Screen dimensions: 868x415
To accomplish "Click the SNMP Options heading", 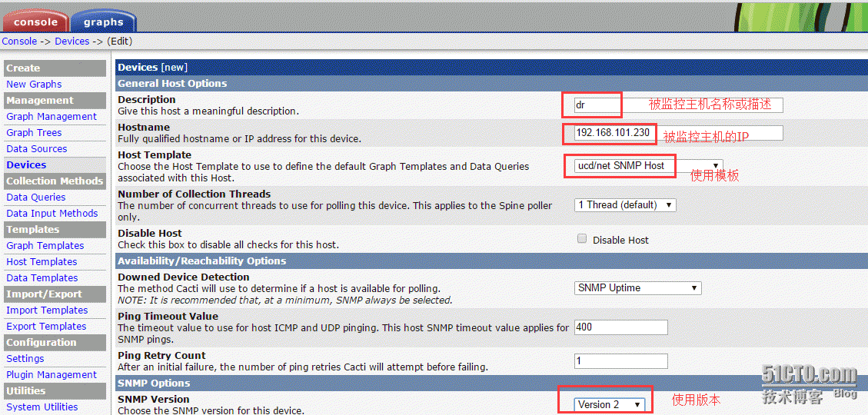I will (x=154, y=383).
